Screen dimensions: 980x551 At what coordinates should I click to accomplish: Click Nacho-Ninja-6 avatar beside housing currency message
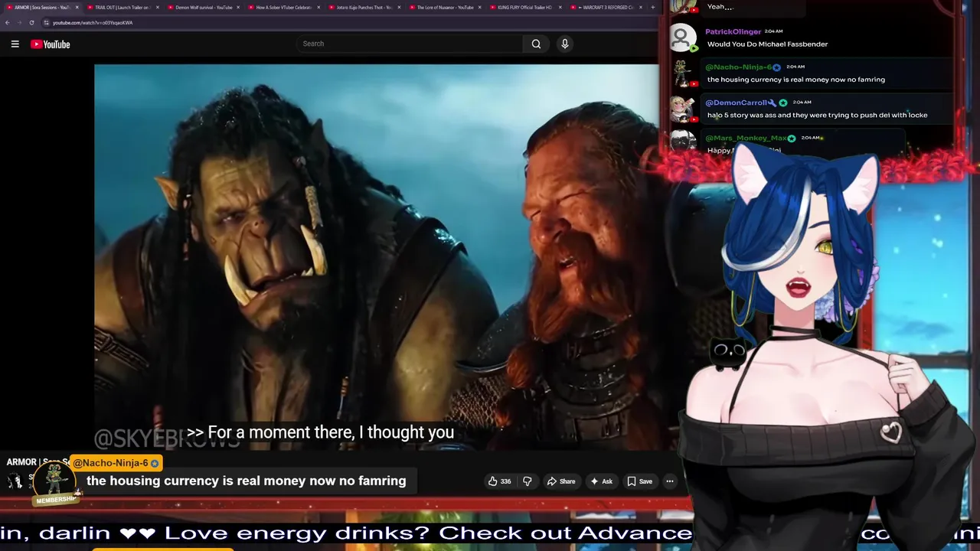(x=682, y=73)
